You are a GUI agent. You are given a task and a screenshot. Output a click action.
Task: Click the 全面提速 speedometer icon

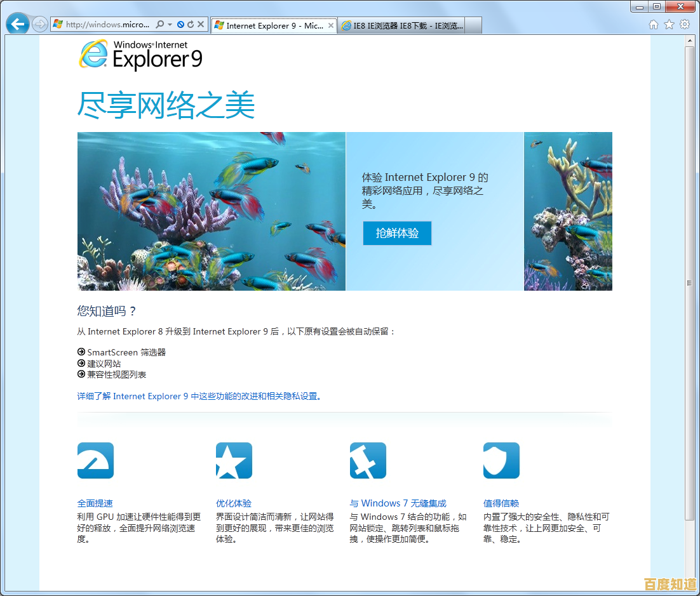pyautogui.click(x=95, y=460)
